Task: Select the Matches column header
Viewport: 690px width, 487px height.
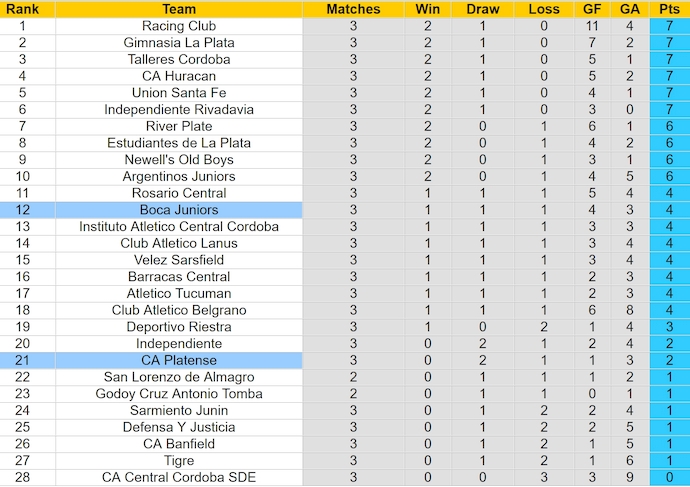Action: pyautogui.click(x=353, y=9)
